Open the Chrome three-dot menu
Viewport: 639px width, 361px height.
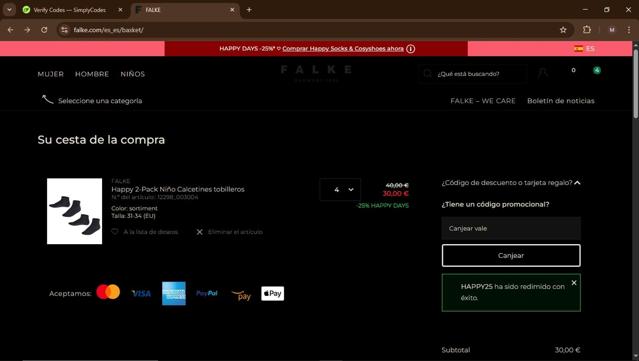coord(629,30)
